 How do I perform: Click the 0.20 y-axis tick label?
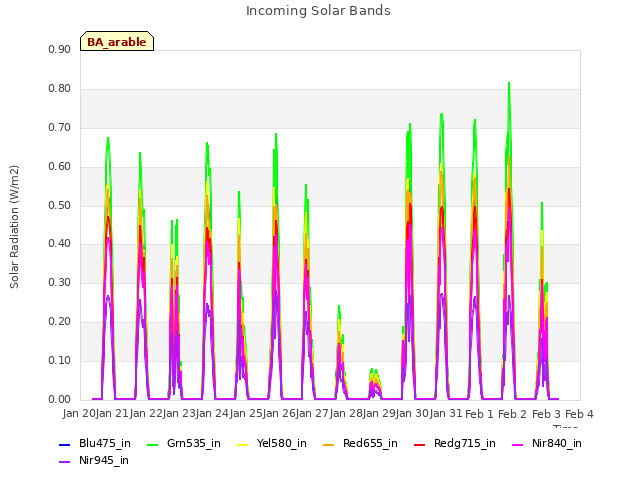click(60, 322)
